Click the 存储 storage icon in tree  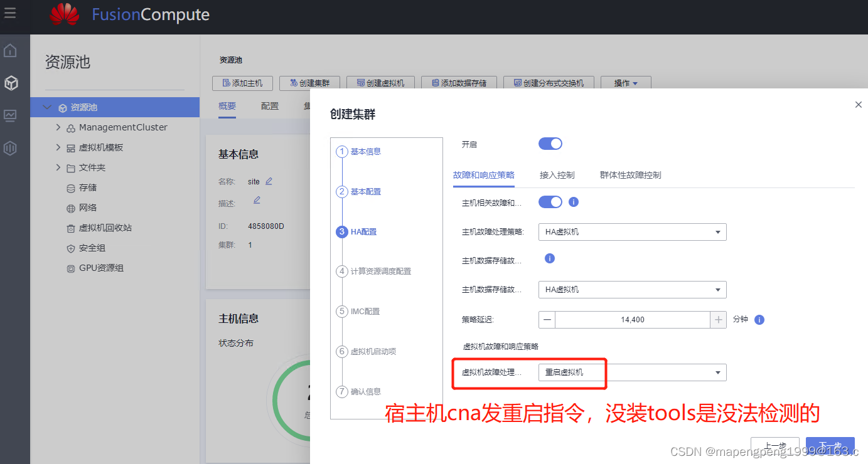coord(71,188)
